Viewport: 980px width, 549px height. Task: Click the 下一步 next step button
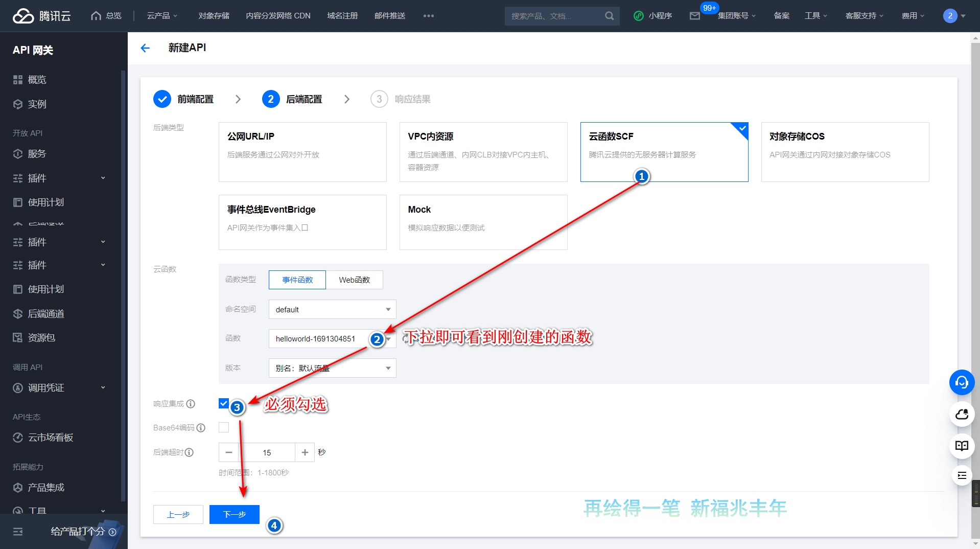point(234,514)
